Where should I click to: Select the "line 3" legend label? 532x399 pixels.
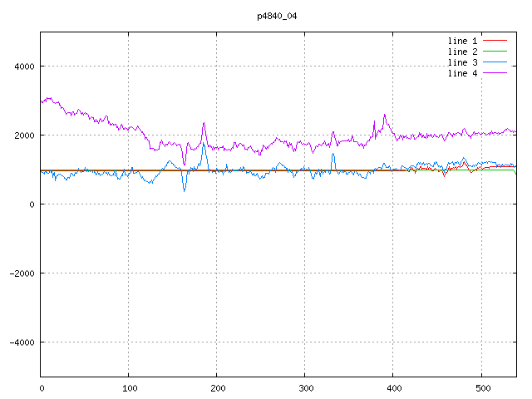[462, 62]
